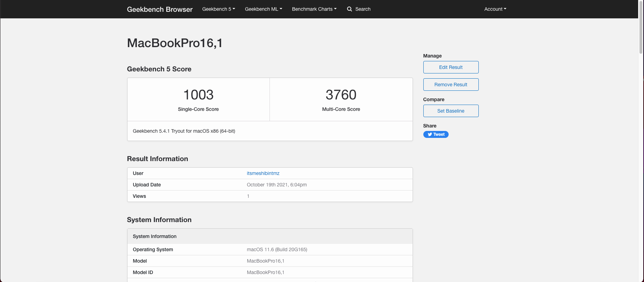Screen dimensions: 644x282
Task: Open the Geekbench 5 dropdown menu
Action: (219, 9)
